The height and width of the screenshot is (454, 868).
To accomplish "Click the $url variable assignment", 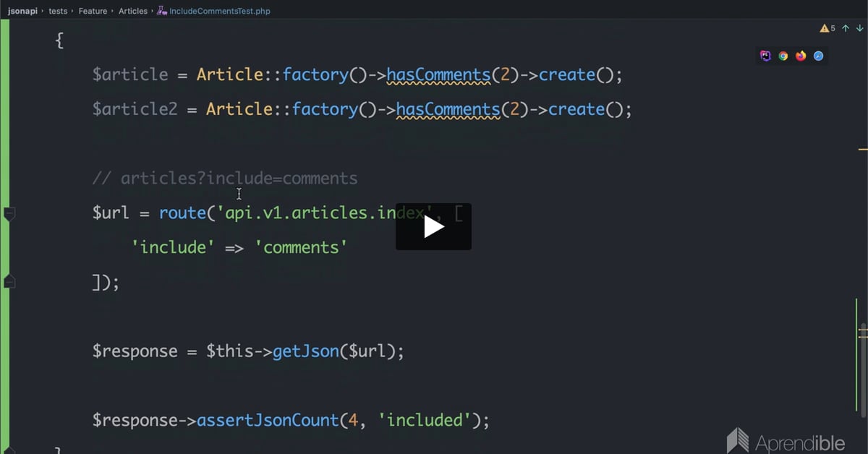I will (111, 213).
